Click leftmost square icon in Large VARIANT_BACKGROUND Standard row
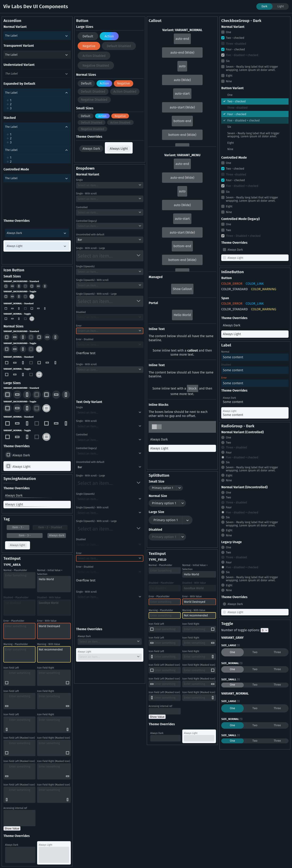Viewport: 292px width, 868px height. point(7,394)
